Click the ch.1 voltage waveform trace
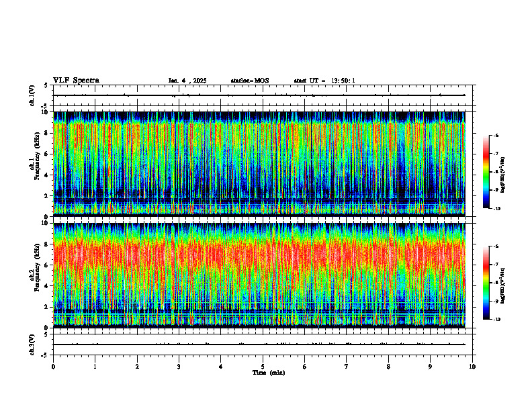Viewport: 532px width, 411px height. point(259,95)
